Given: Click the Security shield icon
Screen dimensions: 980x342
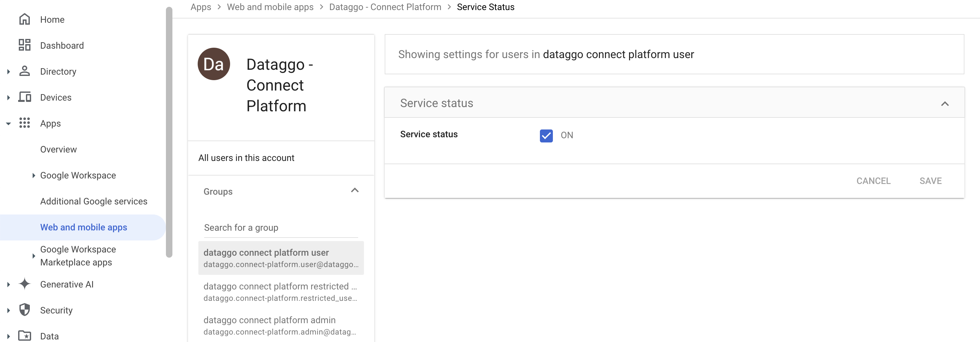Looking at the screenshot, I should [24, 310].
